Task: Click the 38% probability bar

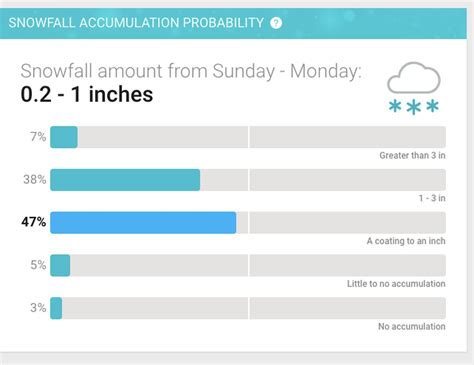Action: (x=125, y=180)
